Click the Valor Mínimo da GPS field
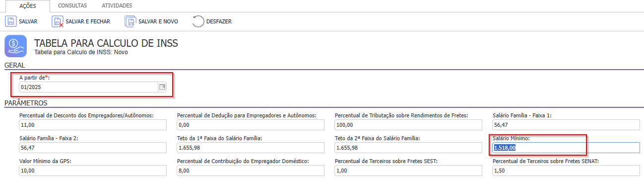The height and width of the screenshot is (180, 644). pos(92,171)
